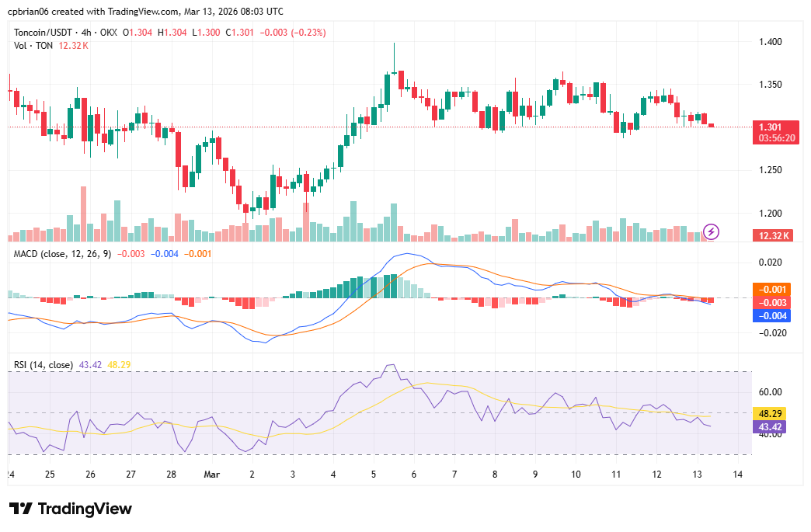Viewport: 811px width, 532px height.
Task: Click the purple lightning bolt quick-trade icon
Action: point(711,231)
